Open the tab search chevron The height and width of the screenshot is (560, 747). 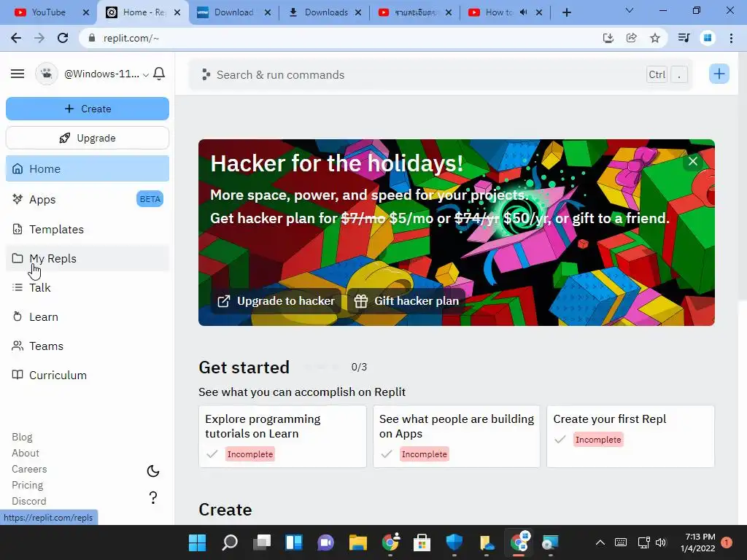point(630,10)
